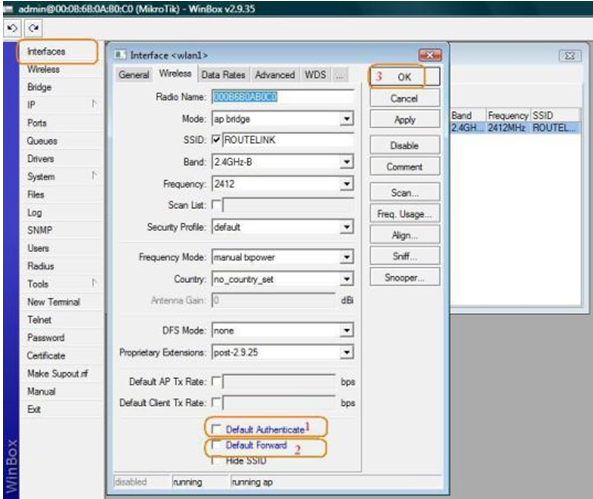The height and width of the screenshot is (499, 593).
Task: Open Certificate in the sidebar menu
Action: coord(46,356)
